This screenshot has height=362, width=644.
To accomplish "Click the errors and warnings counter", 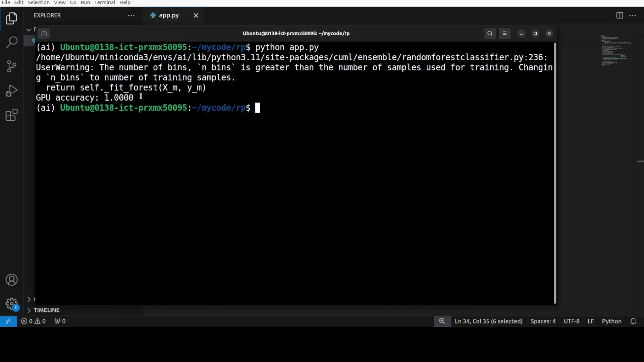I will click(33, 321).
